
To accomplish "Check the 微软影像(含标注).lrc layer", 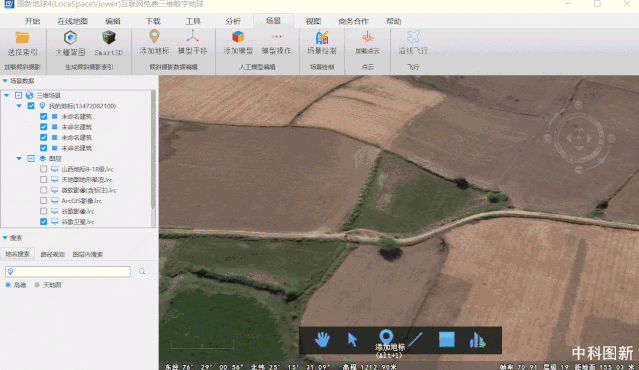I will pos(44,190).
